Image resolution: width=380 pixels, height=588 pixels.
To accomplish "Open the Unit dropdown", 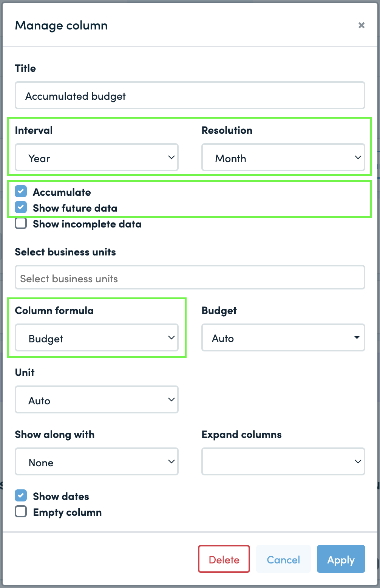I will 97,399.
